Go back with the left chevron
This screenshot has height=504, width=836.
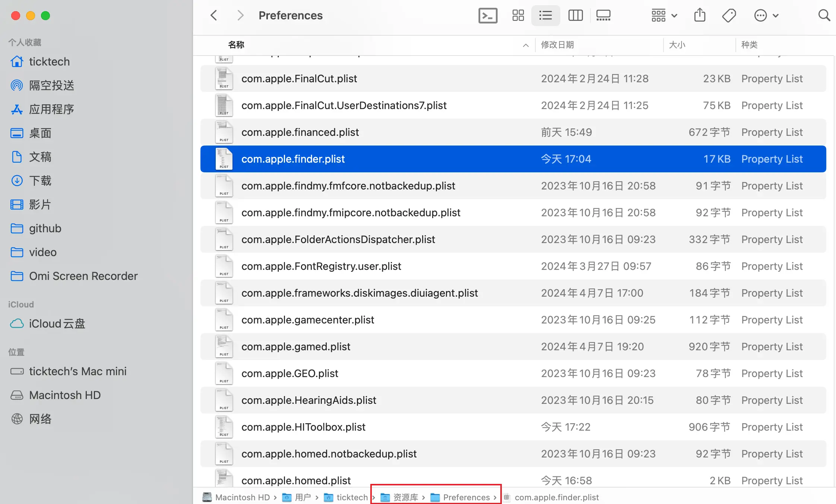point(214,15)
